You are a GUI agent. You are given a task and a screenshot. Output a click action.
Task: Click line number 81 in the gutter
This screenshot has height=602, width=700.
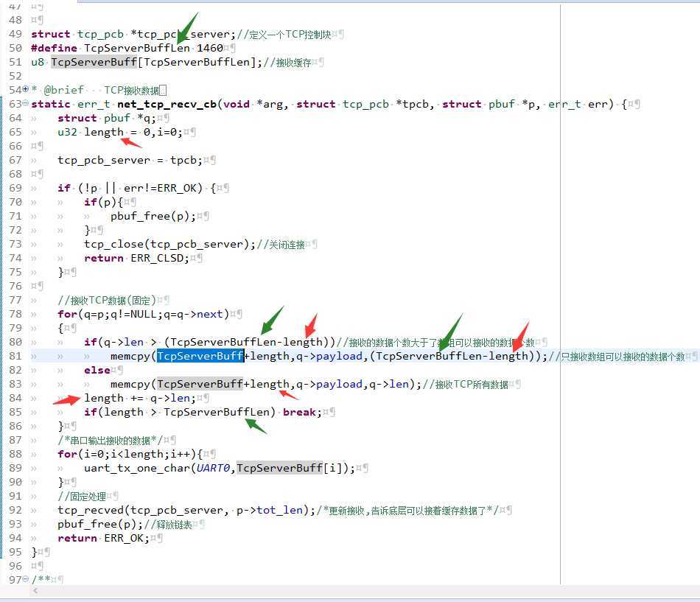15,356
